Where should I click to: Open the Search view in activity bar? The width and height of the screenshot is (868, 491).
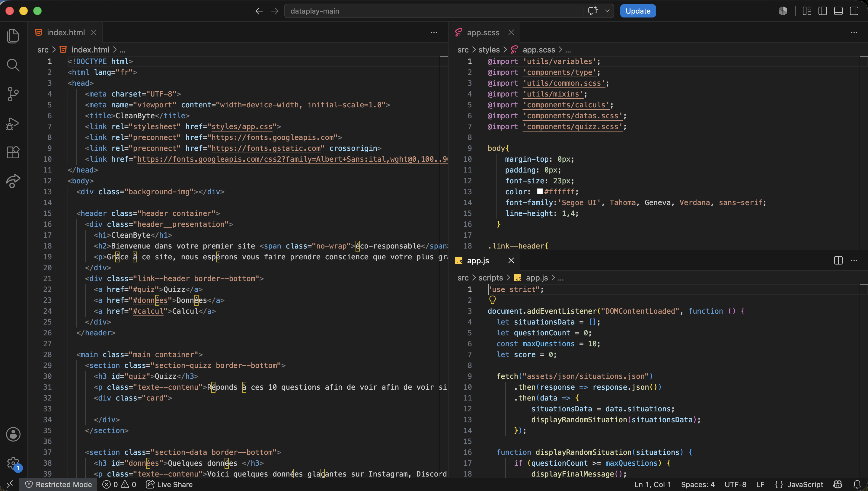click(x=13, y=65)
